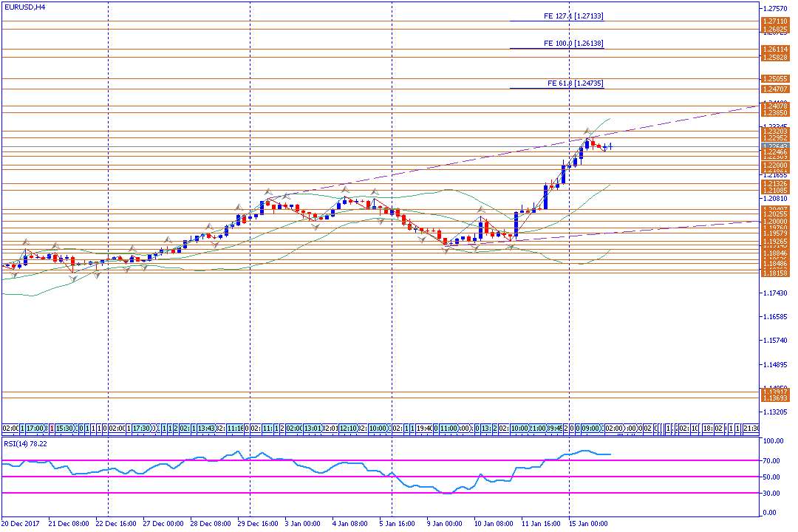Click the 1.20255 orange price tag
798x532 pixels.
(x=775, y=215)
